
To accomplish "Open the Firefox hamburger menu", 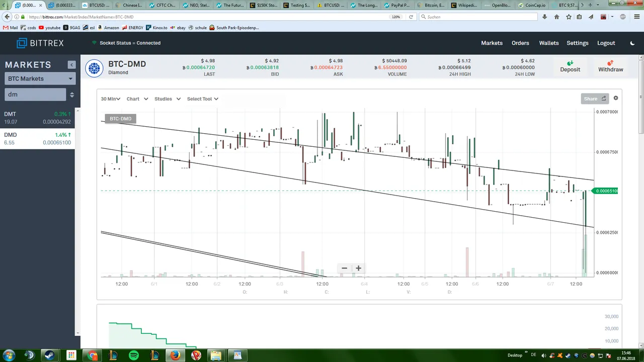I will (636, 17).
